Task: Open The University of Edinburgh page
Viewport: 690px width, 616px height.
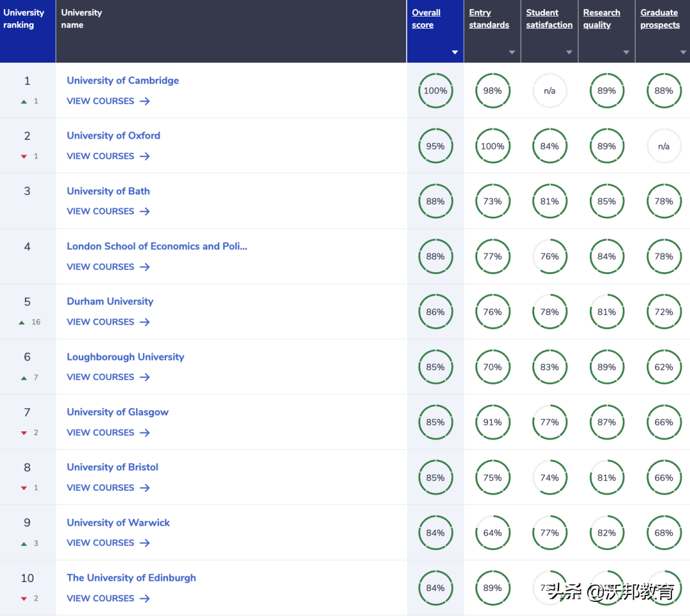Action: [x=132, y=578]
